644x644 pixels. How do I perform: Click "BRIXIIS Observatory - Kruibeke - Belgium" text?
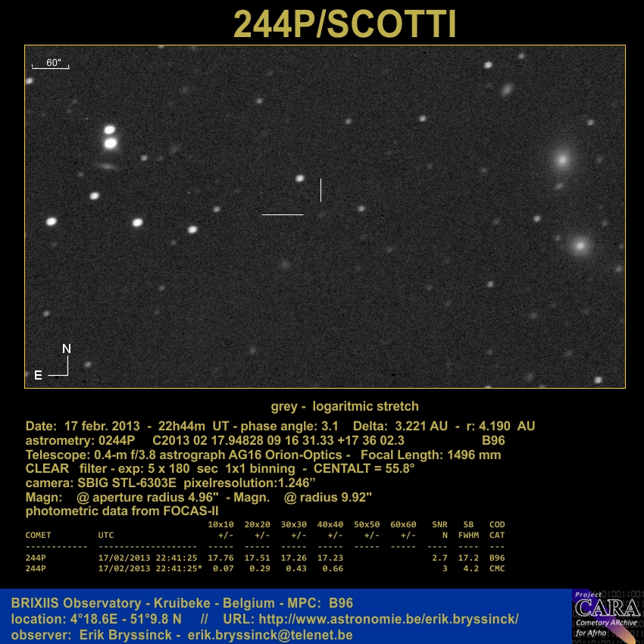point(143,603)
